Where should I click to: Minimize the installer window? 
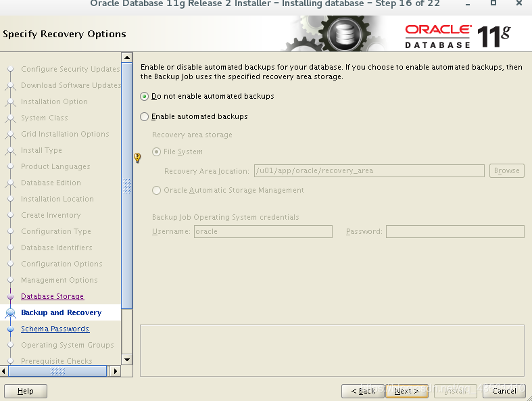(x=468, y=4)
